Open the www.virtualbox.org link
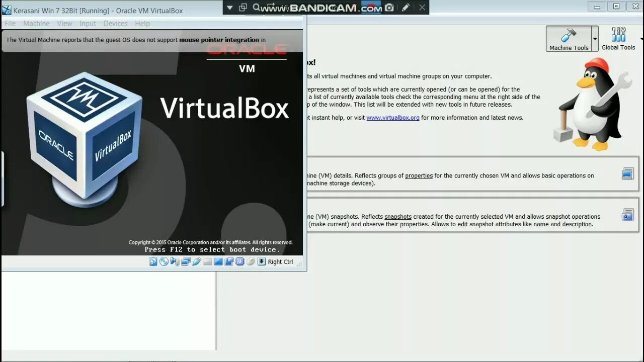This screenshot has height=362, width=644. point(393,118)
